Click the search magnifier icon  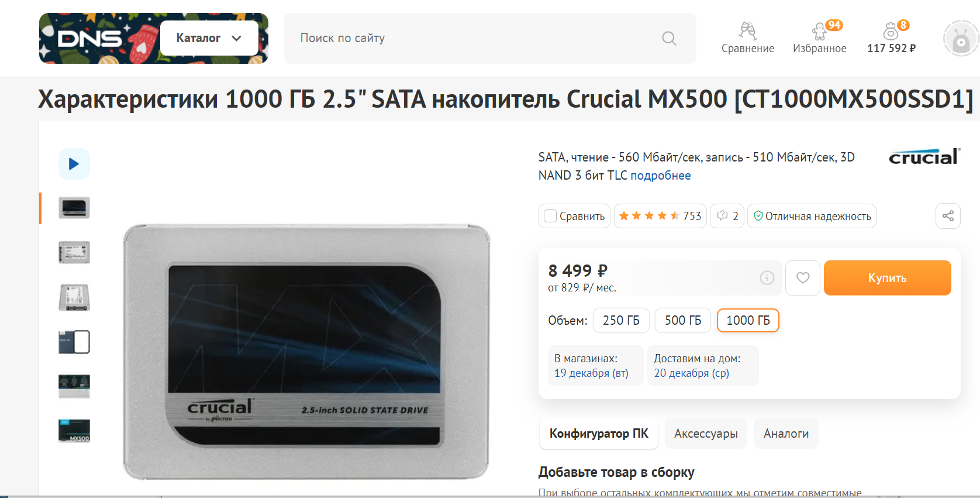pos(669,39)
